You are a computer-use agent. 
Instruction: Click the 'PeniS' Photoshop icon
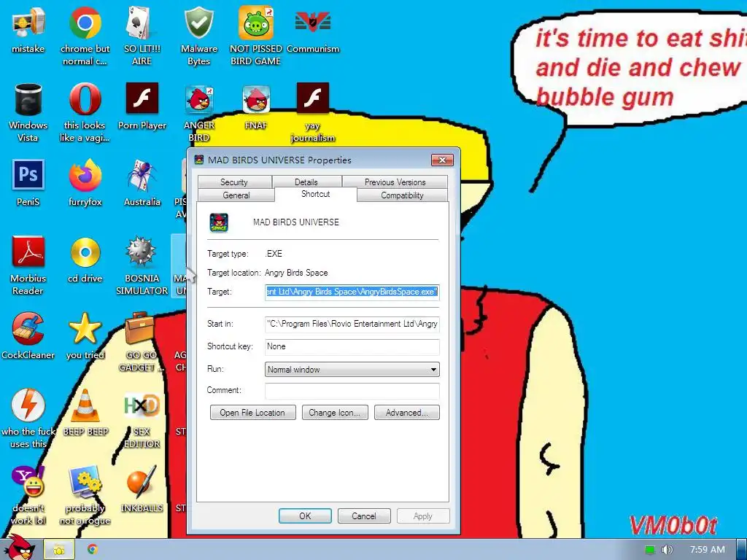point(28,183)
